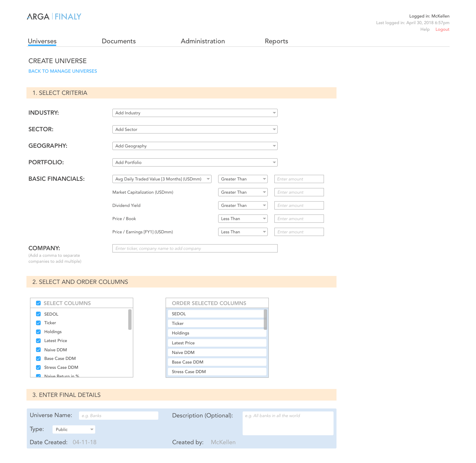476x463 pixels.
Task: Uncheck the Latest Price column checkbox
Action: tap(38, 341)
